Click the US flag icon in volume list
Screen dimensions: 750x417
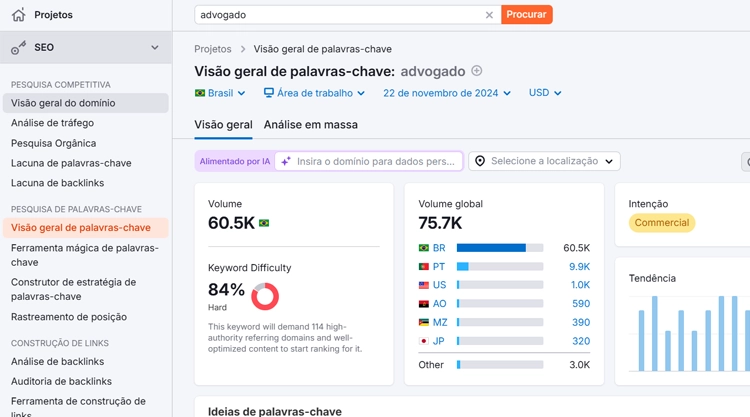424,285
